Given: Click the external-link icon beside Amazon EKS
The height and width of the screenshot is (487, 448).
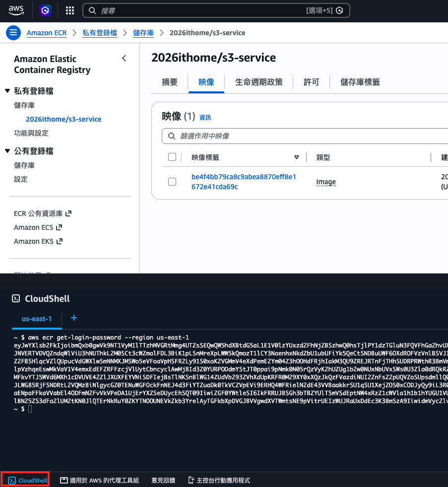Looking at the screenshot, I should tap(60, 241).
